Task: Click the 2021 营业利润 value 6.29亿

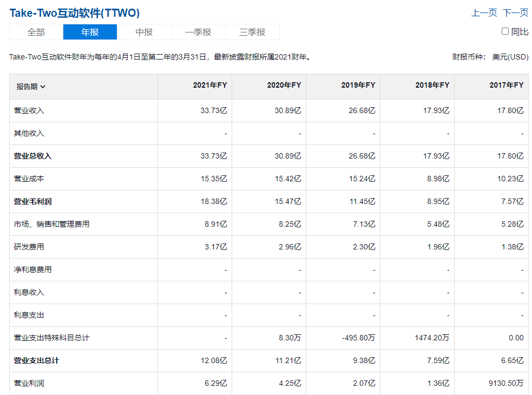Action: pos(215,384)
